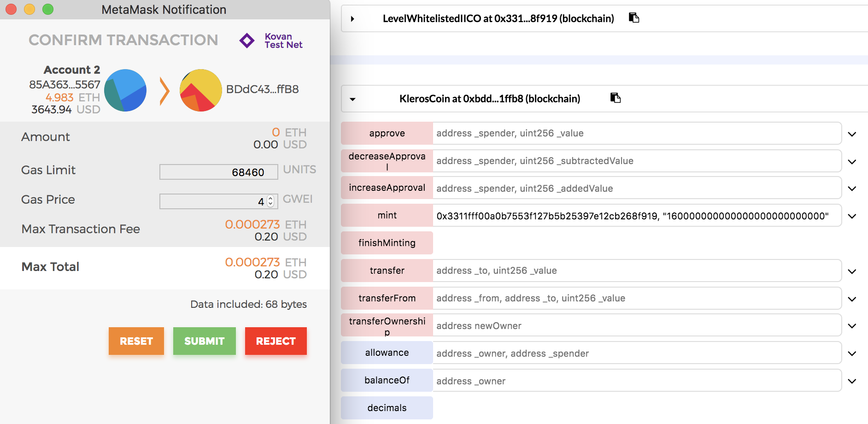Call the transferFrom function button
The height and width of the screenshot is (424, 868).
(x=387, y=298)
